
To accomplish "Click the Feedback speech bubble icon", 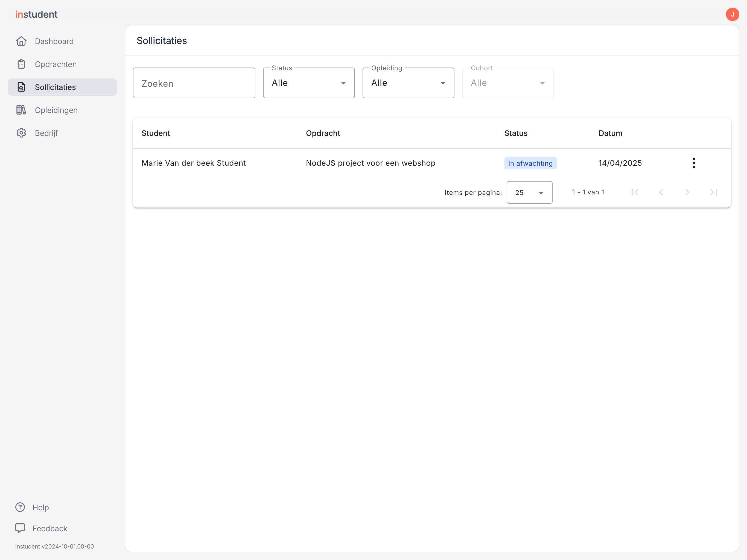I will tap(20, 528).
